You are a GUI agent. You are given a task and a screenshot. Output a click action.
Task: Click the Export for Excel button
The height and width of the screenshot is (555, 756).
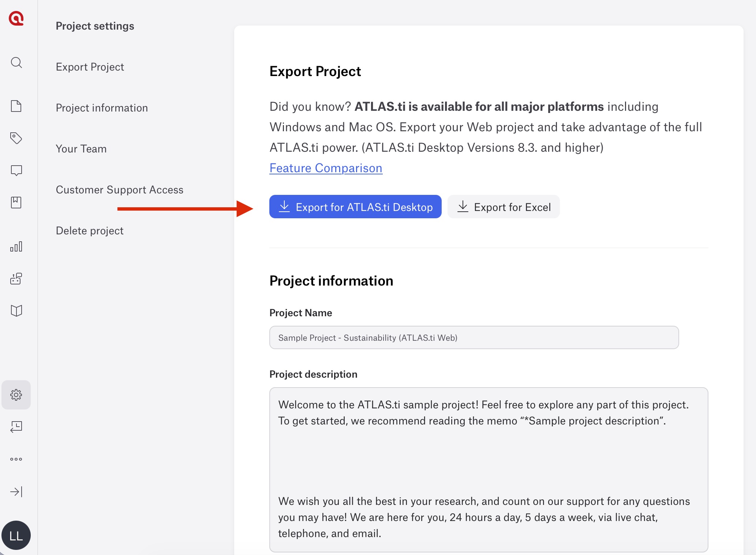click(504, 207)
